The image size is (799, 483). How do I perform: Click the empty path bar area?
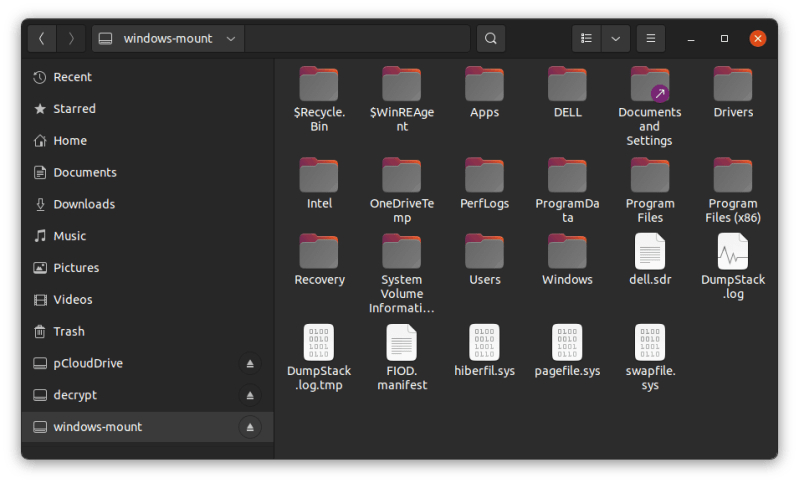[x=357, y=39]
